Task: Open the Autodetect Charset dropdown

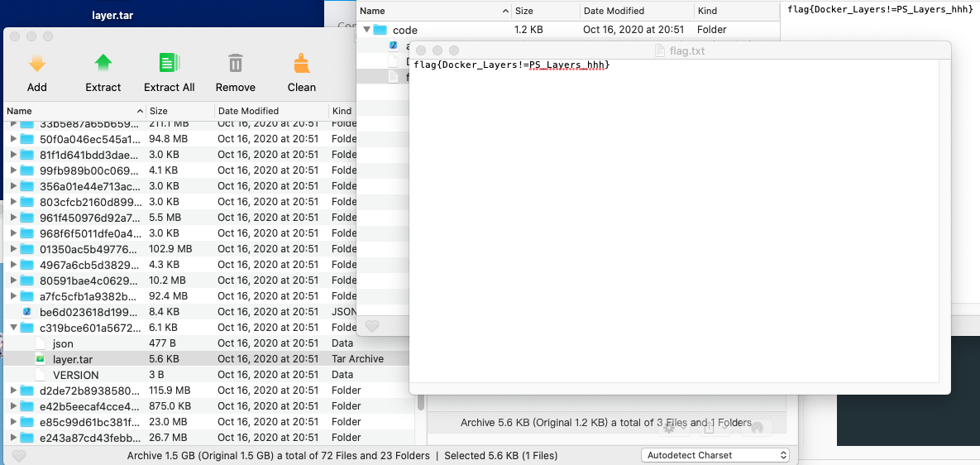Action: click(x=715, y=455)
